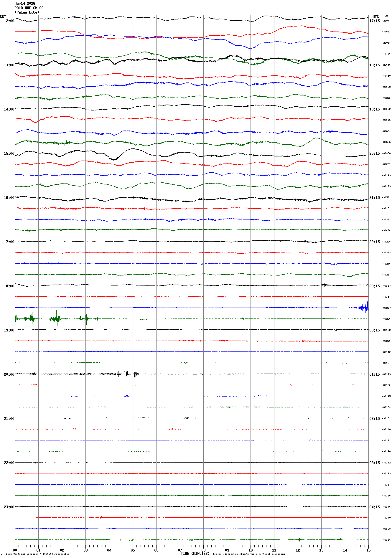
Task: Select the 17:15 UTC time label
Action: (374, 21)
